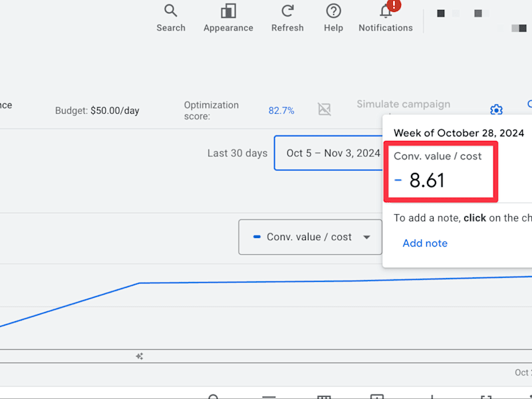532x399 pixels.
Task: Click the 8.61 conv. value figure
Action: point(427,180)
